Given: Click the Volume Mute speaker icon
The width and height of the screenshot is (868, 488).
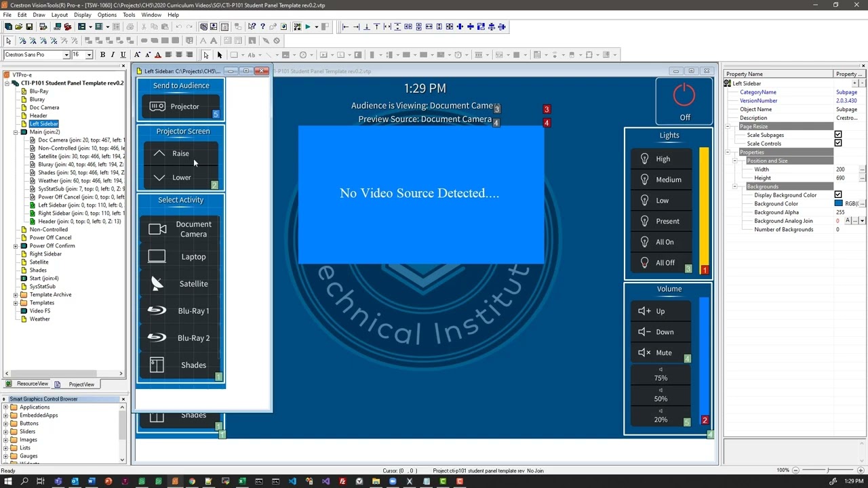Looking at the screenshot, I should (644, 352).
